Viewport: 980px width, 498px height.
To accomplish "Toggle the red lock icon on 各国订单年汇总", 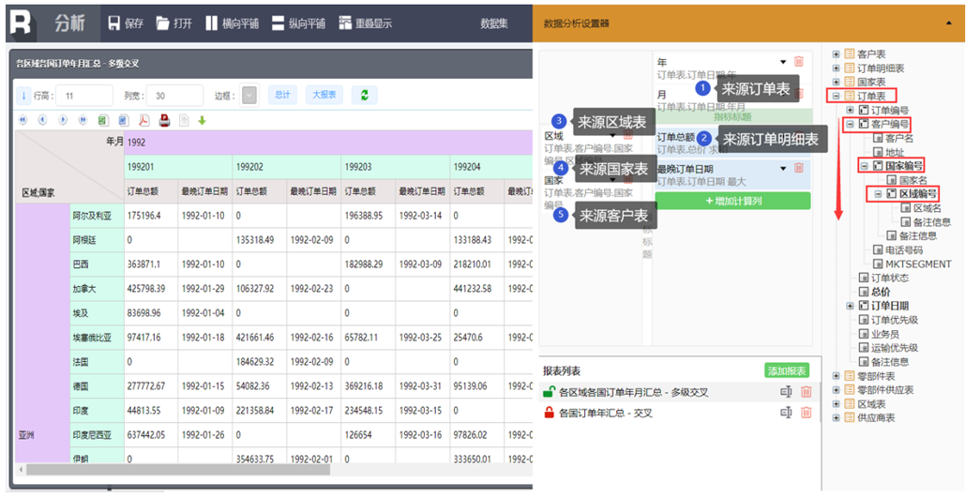I will pyautogui.click(x=549, y=413).
